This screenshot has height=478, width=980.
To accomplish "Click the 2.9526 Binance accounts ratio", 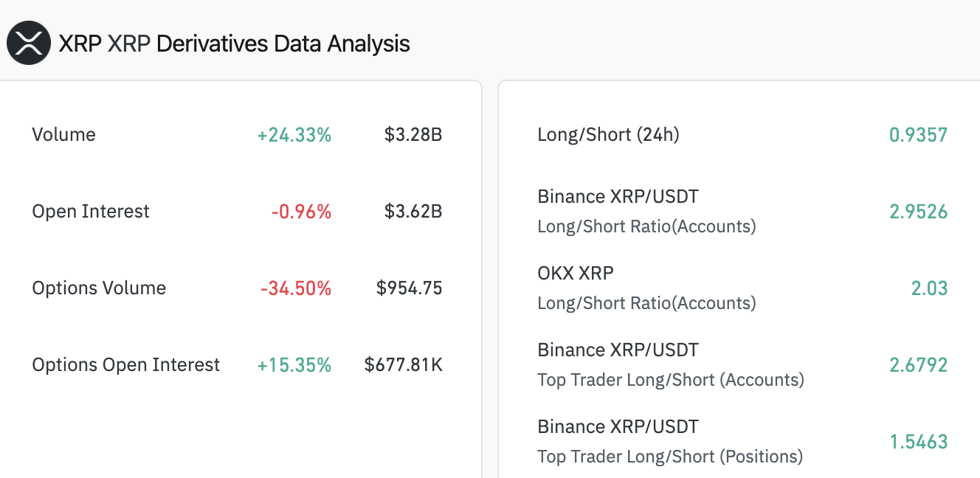I will coord(918,212).
